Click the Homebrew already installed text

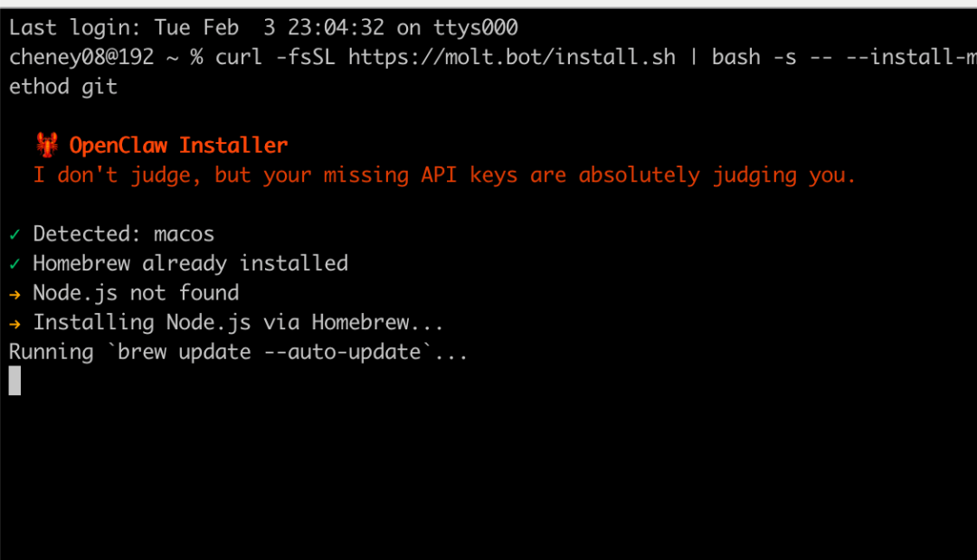tap(191, 263)
